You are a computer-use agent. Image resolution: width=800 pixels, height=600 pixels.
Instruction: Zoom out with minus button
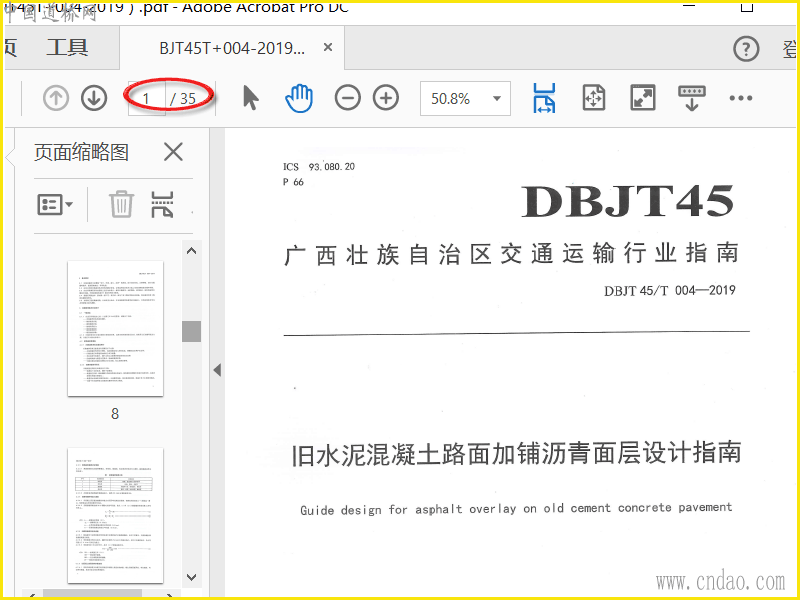point(347,98)
